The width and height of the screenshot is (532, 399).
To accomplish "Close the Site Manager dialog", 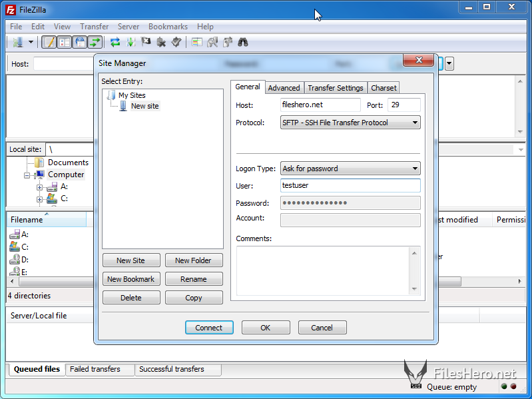I will point(418,61).
